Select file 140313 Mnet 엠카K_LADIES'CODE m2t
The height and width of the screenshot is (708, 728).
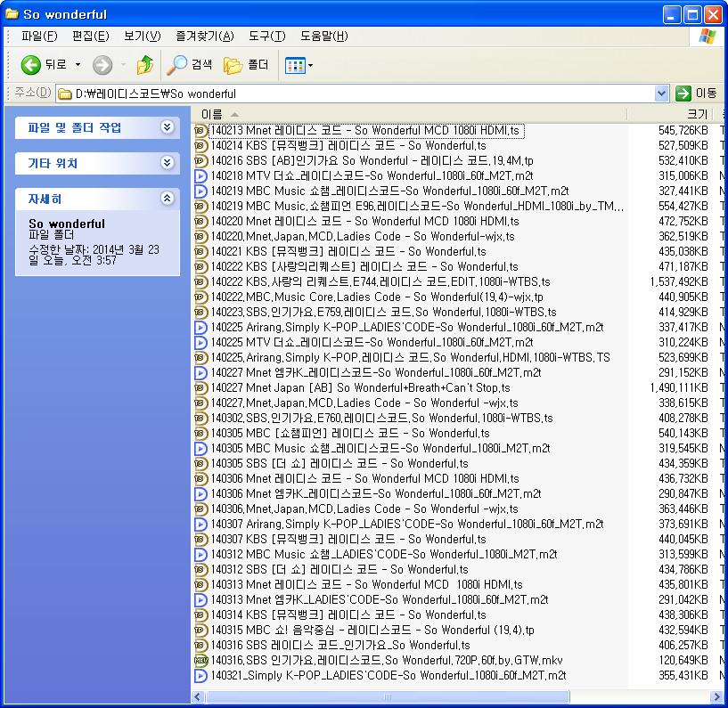[x=380, y=600]
